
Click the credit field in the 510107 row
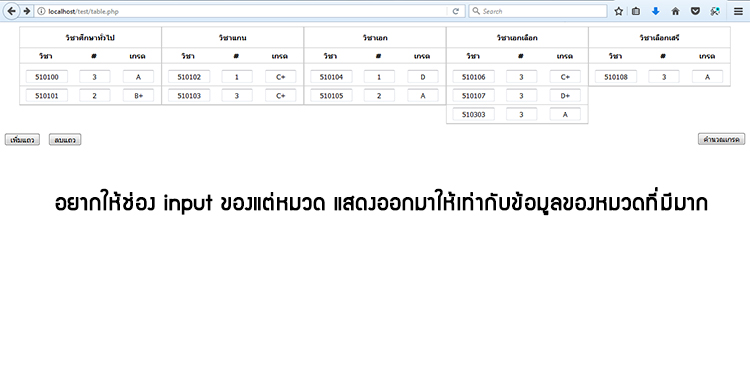521,96
